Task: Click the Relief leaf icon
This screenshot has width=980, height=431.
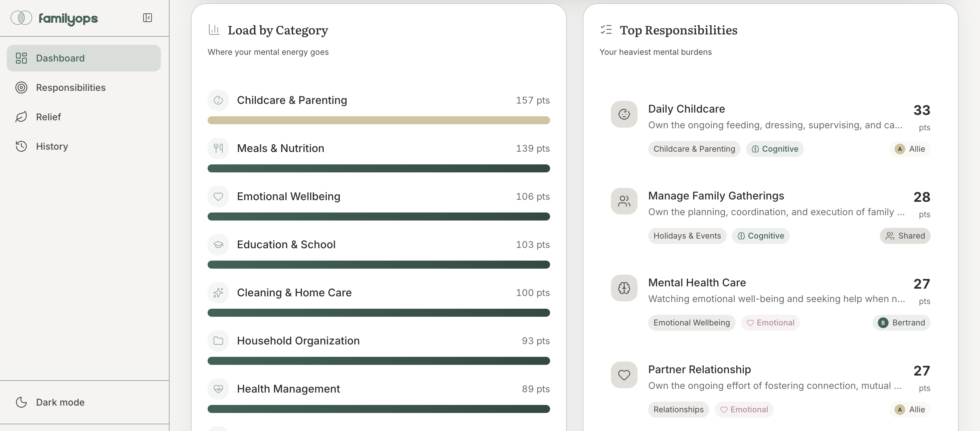Action: 21,117
